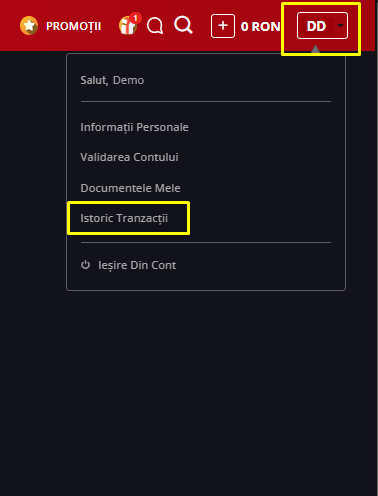Screen dimensions: 378x496
Task: Click the 0 RON balance display
Action: pos(260,26)
